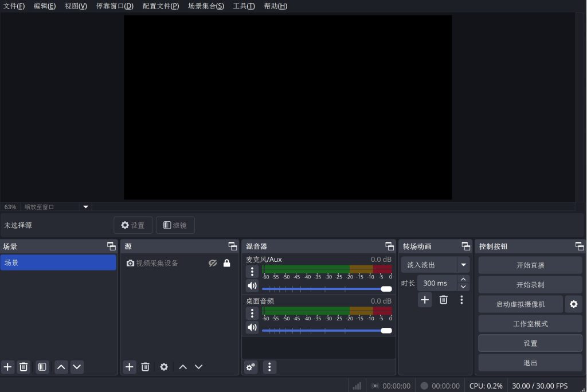The height and width of the screenshot is (392, 587).
Task: Open 麦克风/Aux options three-dots menu
Action: pyautogui.click(x=252, y=272)
